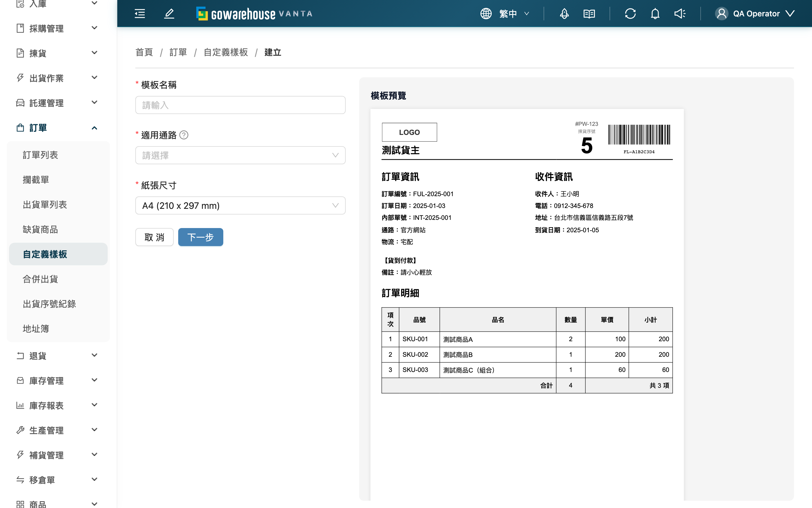Click the pencil edit icon in header

point(169,14)
